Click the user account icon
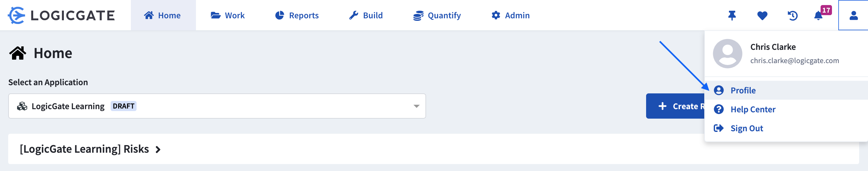This screenshot has width=868, height=171. tap(853, 15)
